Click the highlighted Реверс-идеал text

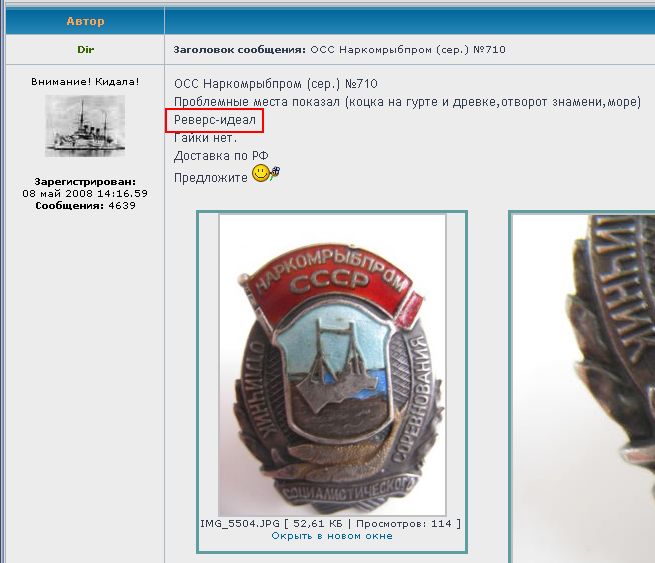coord(215,120)
